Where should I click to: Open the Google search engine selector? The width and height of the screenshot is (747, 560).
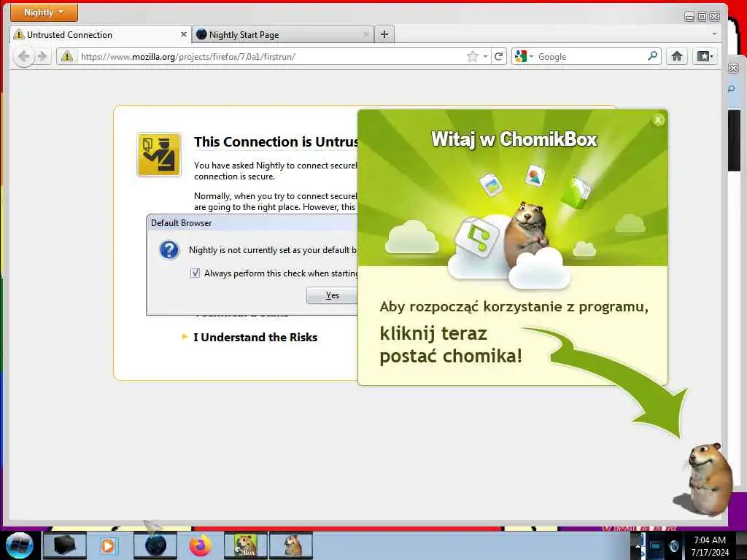coord(524,57)
